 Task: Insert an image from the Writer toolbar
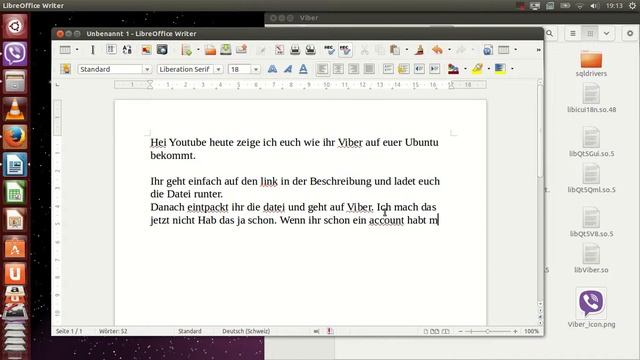pos(146,50)
